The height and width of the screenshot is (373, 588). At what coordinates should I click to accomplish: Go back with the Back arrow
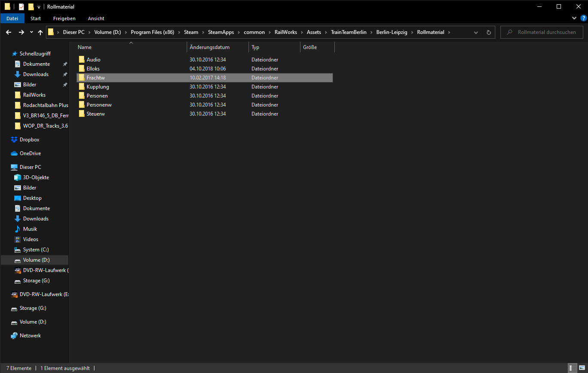tap(9, 32)
